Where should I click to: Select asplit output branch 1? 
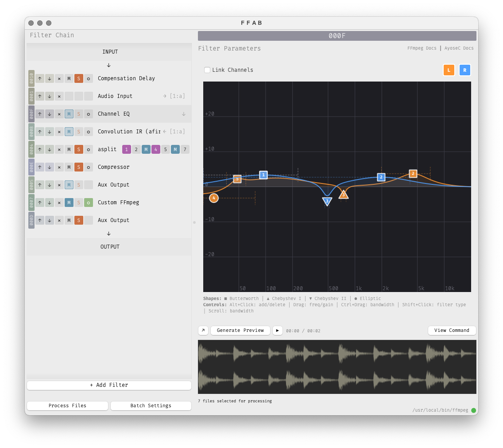coord(127,149)
